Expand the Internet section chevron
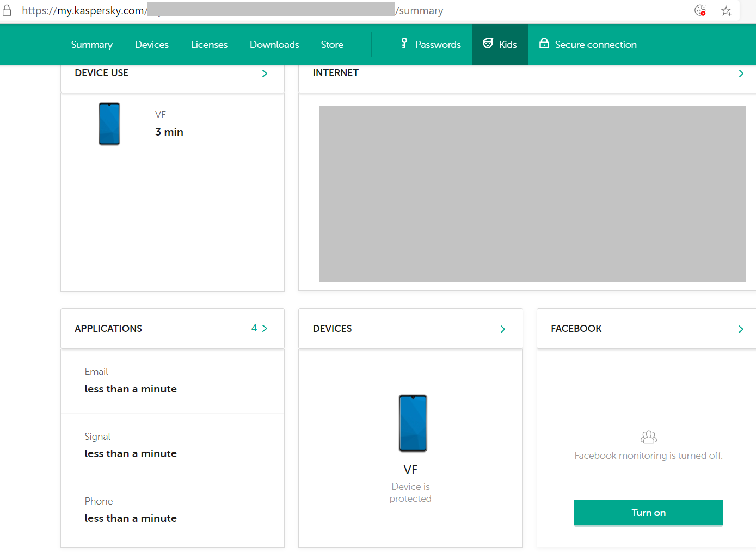 [x=741, y=73]
